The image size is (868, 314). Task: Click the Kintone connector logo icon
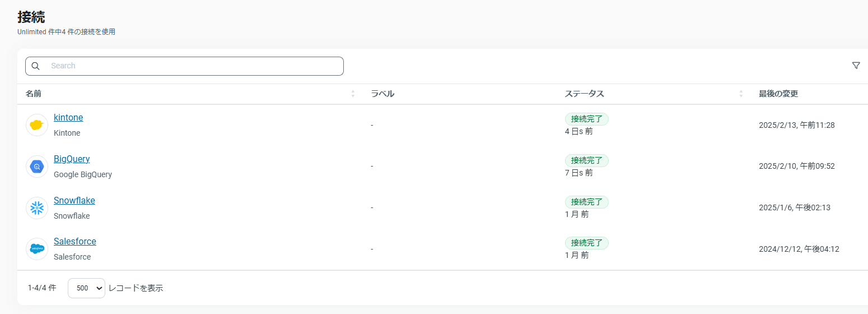pos(37,125)
